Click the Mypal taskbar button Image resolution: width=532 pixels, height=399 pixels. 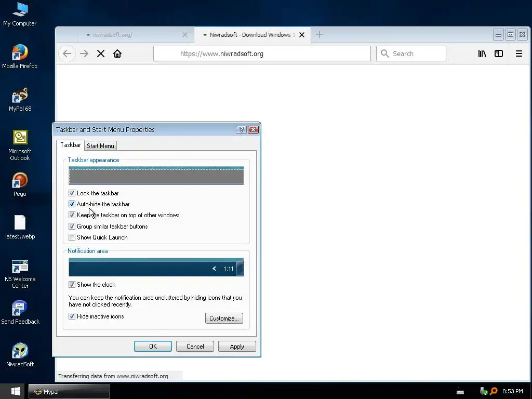coord(69,392)
